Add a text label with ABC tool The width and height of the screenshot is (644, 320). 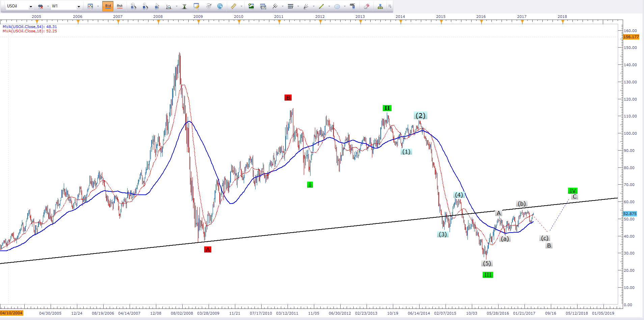tap(352, 6)
